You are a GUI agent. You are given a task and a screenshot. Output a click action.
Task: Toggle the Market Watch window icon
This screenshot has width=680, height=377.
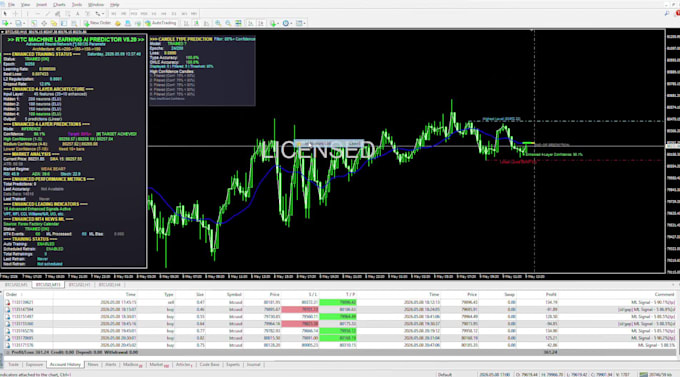pos(34,23)
